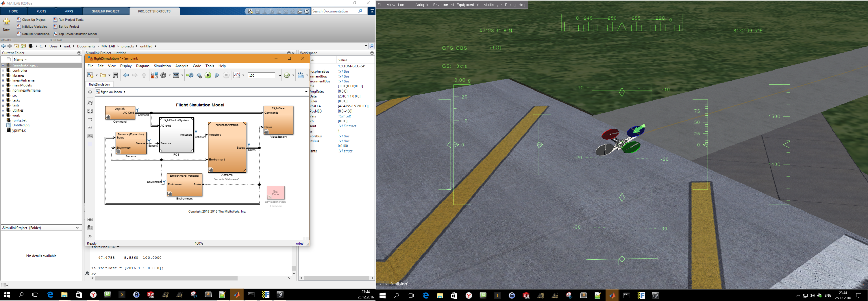Click the Clean Up Project shortcut
The width and height of the screenshot is (868, 301).
(31, 20)
